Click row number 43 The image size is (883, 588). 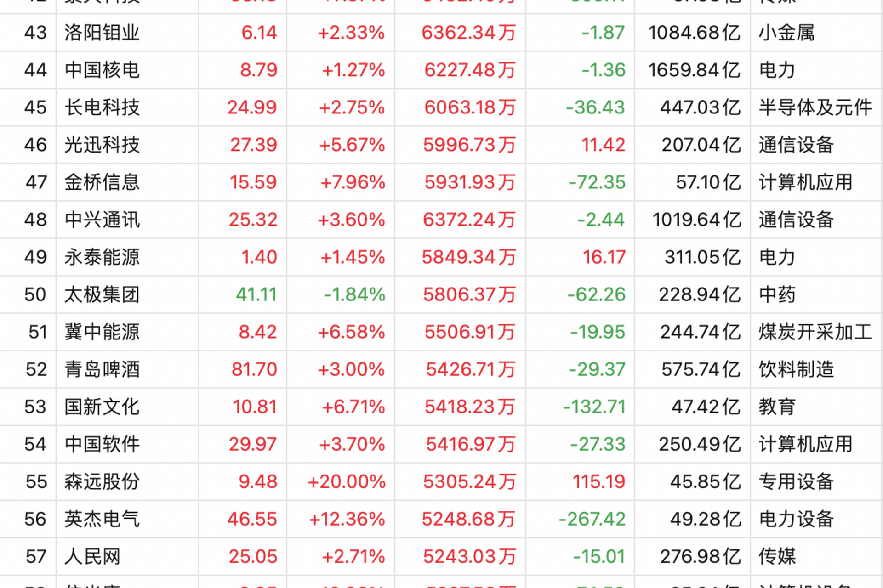pyautogui.click(x=35, y=33)
